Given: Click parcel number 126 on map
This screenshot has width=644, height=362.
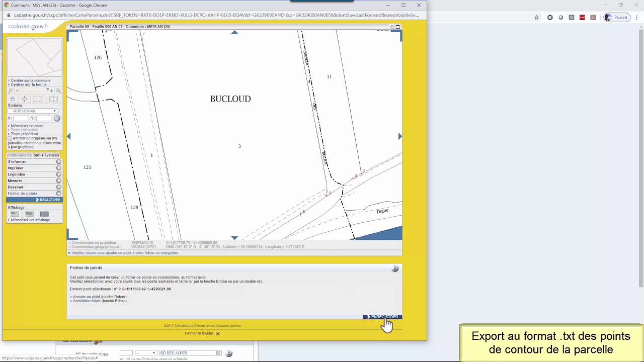Looking at the screenshot, I should 98,57.
